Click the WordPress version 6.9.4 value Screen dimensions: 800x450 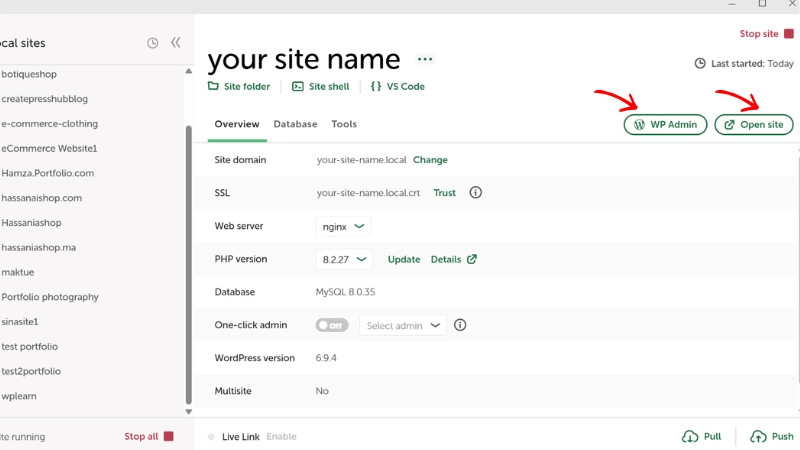point(326,358)
